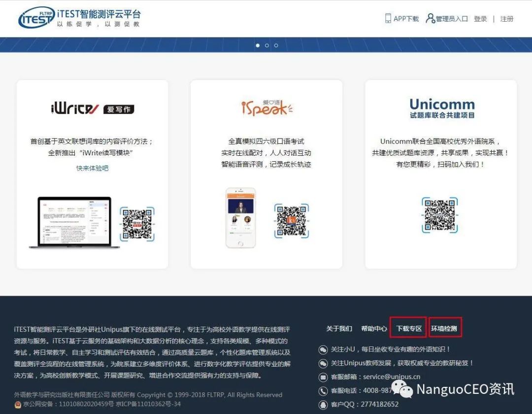Click the mail icon beside 客服邮箱
This screenshot has height=414, width=532.
pos(323,378)
